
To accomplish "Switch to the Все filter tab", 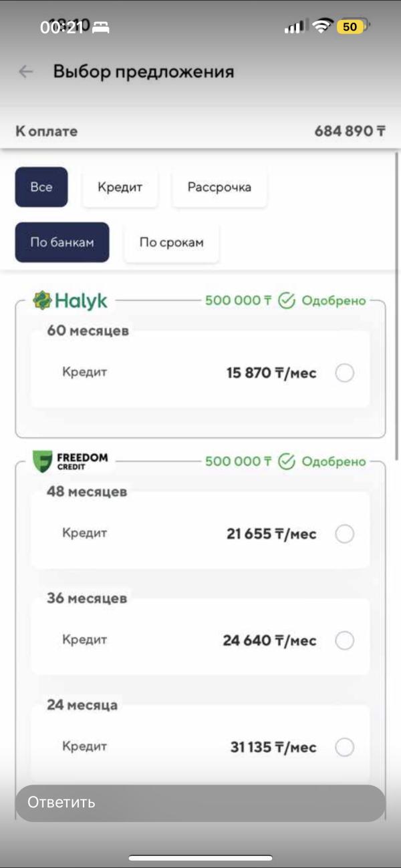I will 41,187.
